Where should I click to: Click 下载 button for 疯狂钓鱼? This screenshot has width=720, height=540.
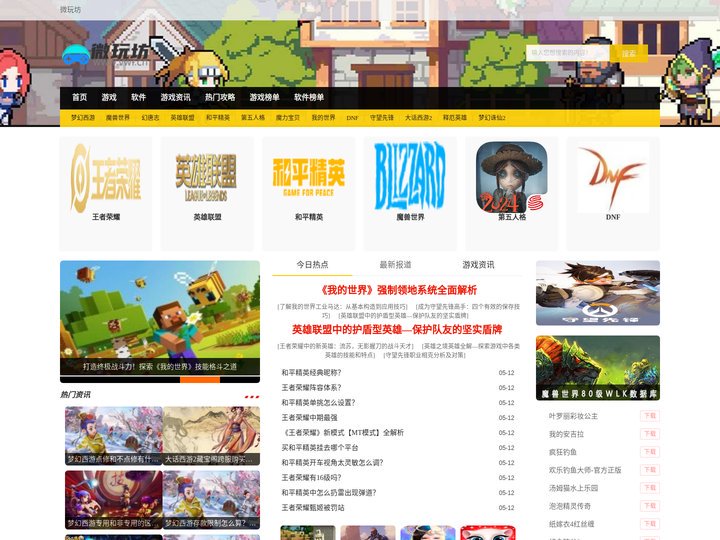tap(650, 452)
